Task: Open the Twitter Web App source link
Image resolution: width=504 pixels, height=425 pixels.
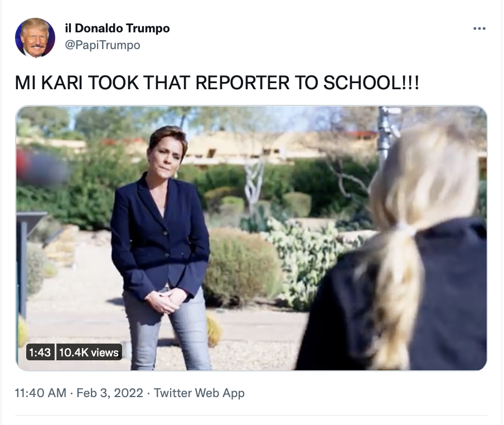Action: [x=199, y=393]
